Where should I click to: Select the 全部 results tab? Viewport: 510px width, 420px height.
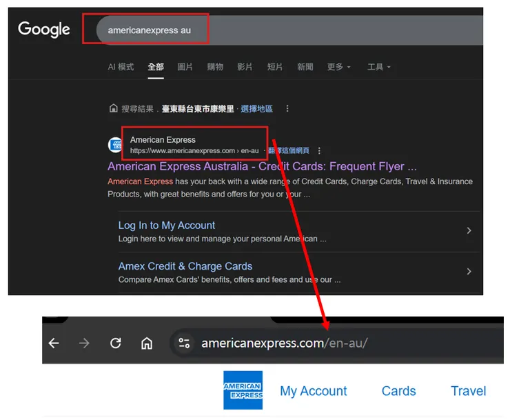[156, 67]
